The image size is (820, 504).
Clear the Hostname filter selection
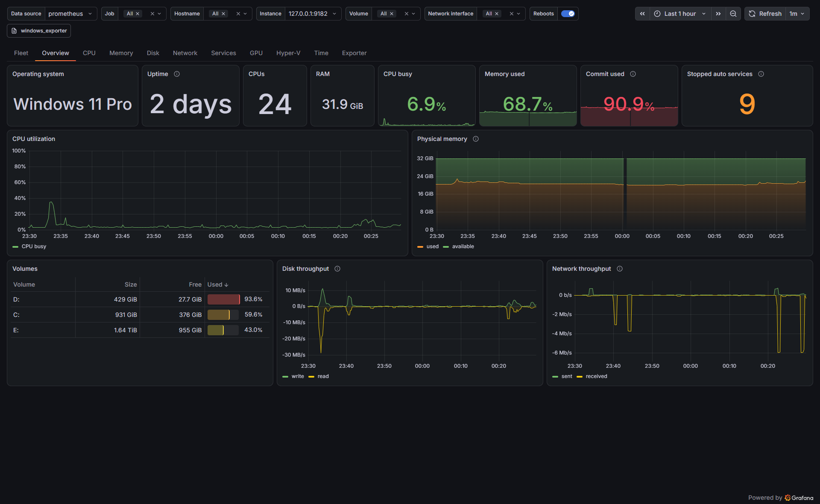[x=238, y=14]
